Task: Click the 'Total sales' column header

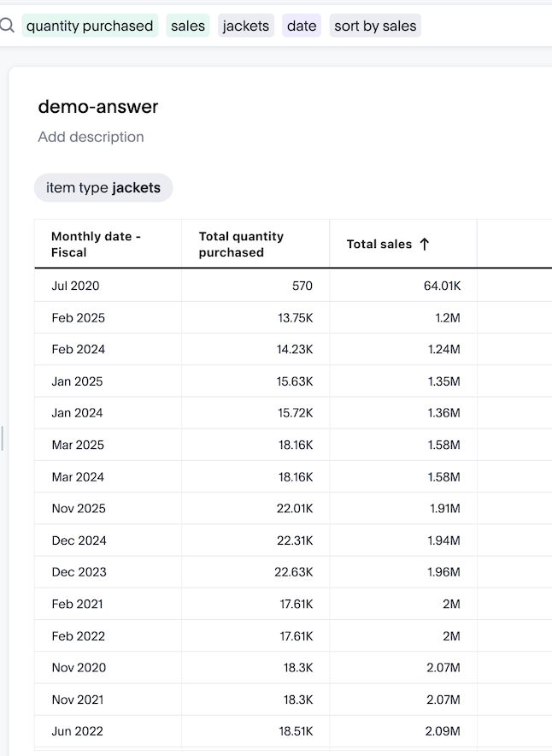Action: point(379,245)
